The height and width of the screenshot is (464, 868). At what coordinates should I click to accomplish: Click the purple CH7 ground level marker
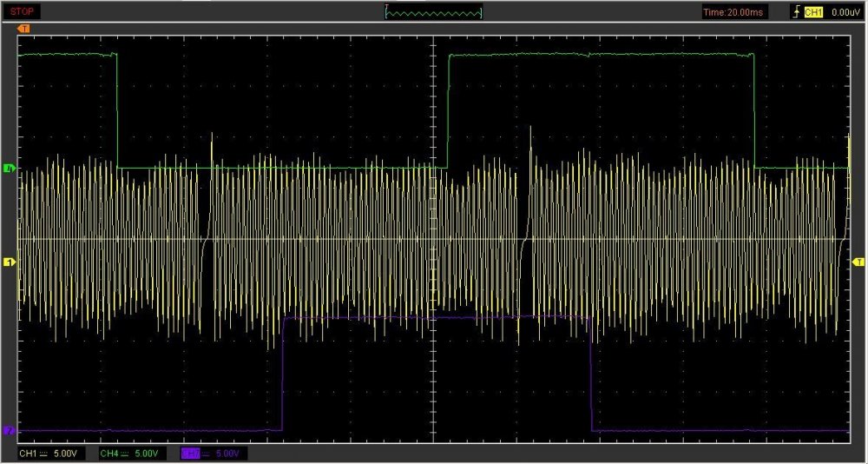tap(10, 430)
